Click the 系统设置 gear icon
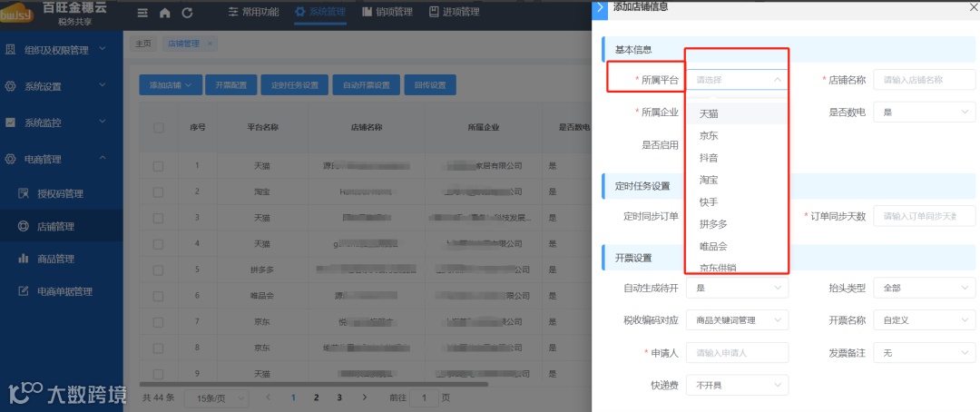 click(x=11, y=86)
